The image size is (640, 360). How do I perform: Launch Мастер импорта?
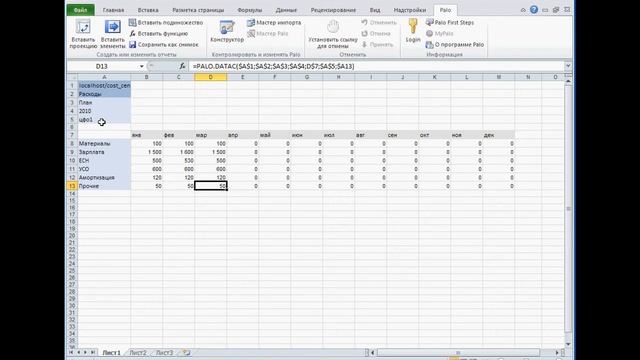click(274, 22)
